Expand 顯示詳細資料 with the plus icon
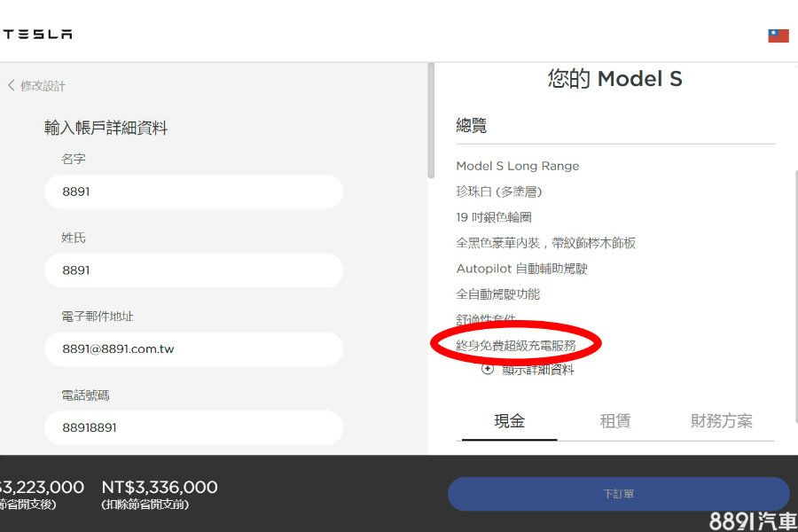Viewport: 798px width, 532px height. click(x=488, y=369)
